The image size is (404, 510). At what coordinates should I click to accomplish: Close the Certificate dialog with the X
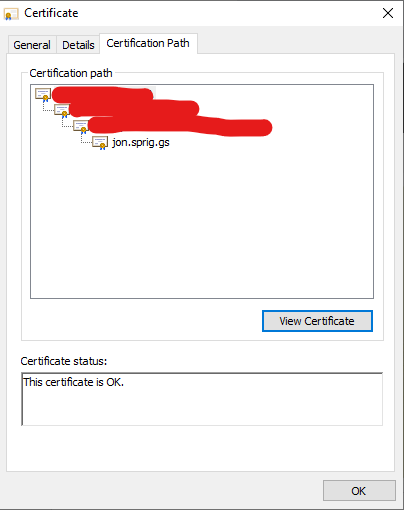tap(388, 13)
